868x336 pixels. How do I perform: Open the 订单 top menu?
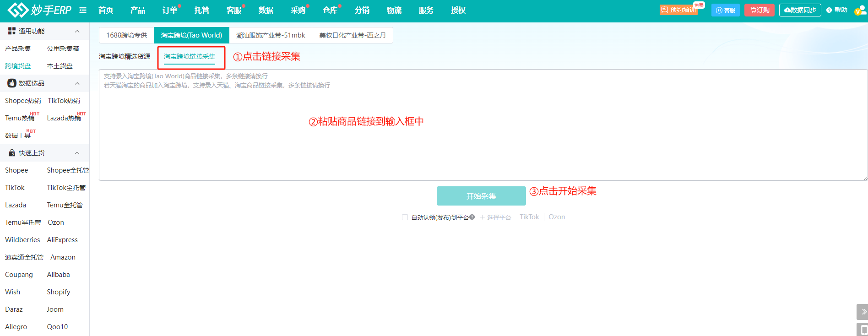point(170,10)
